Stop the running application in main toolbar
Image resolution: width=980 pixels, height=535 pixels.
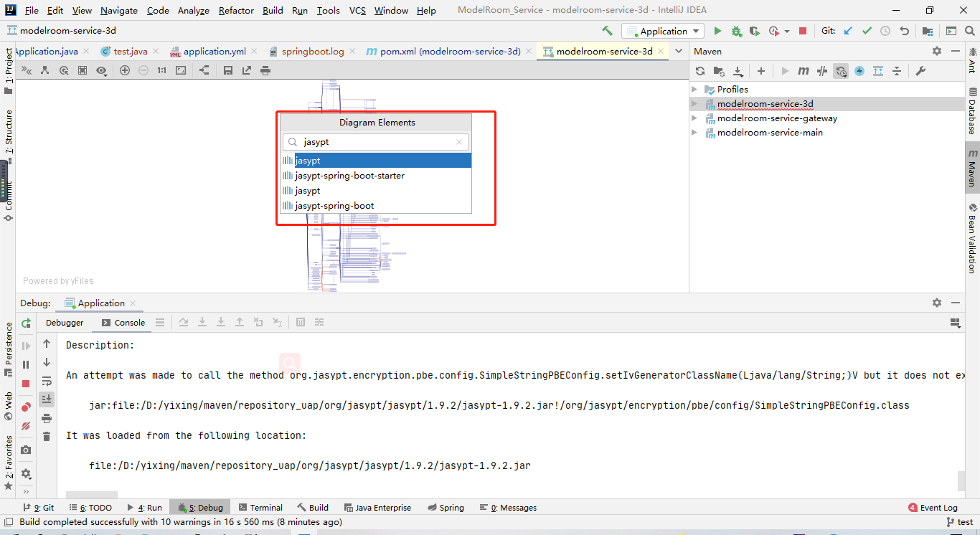[803, 31]
